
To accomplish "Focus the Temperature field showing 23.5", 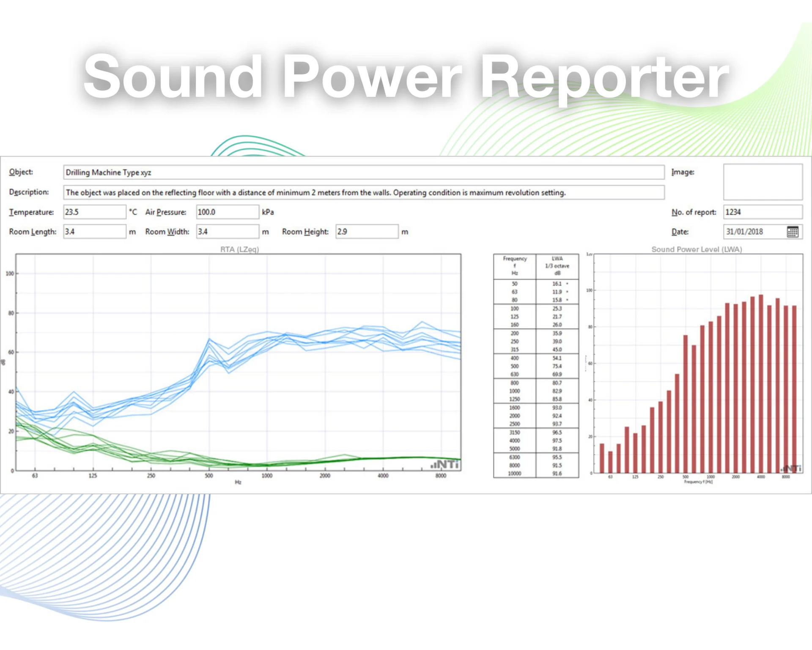I will point(94,212).
